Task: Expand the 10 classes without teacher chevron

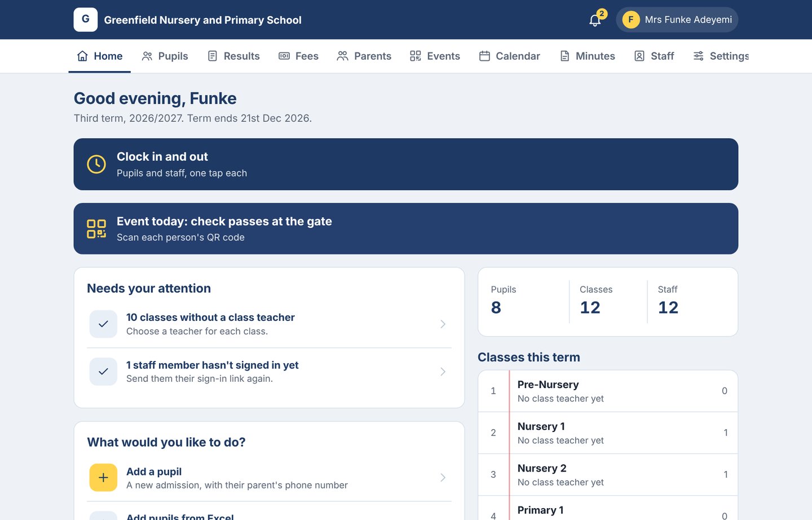Action: click(x=443, y=324)
